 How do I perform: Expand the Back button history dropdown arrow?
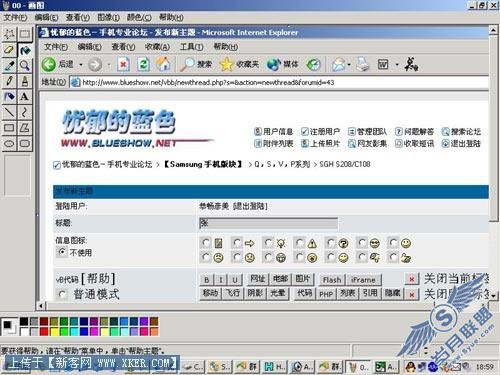(81, 64)
